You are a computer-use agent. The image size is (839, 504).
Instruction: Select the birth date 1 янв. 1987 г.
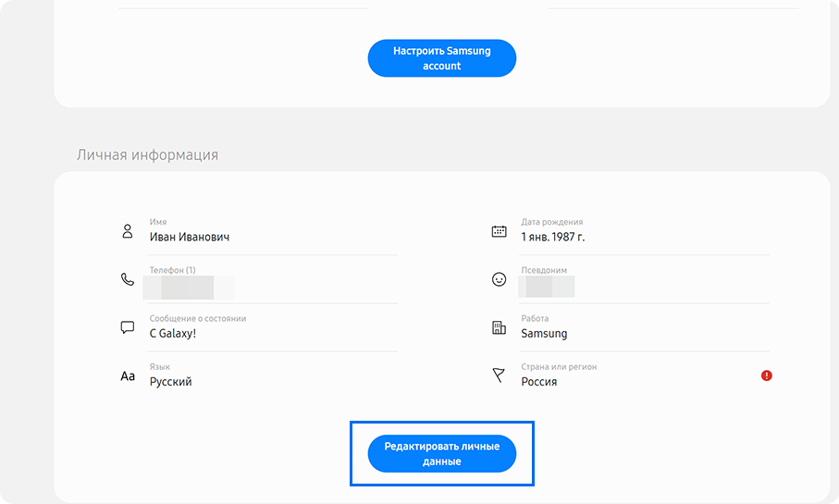click(553, 237)
